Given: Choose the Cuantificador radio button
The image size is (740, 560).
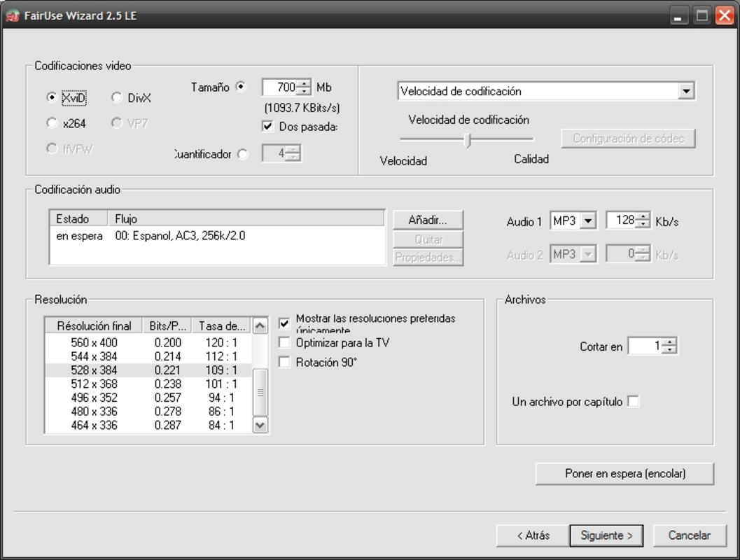Looking at the screenshot, I should point(242,154).
